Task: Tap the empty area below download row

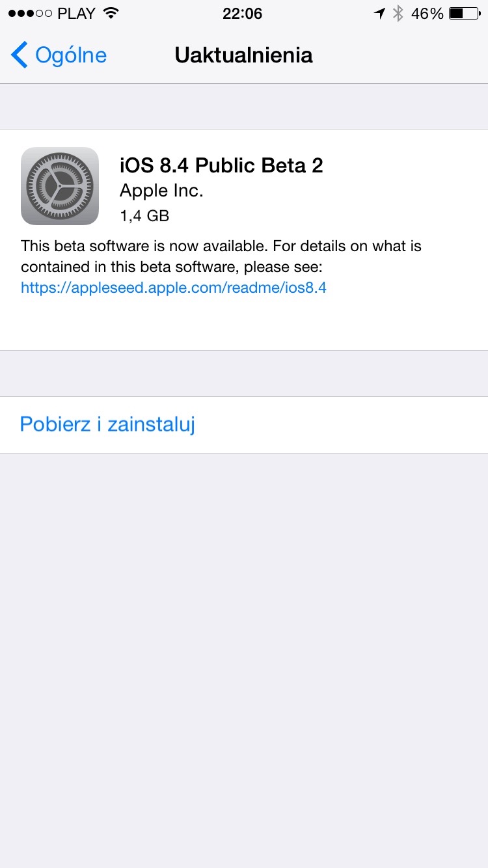Action: click(x=244, y=660)
